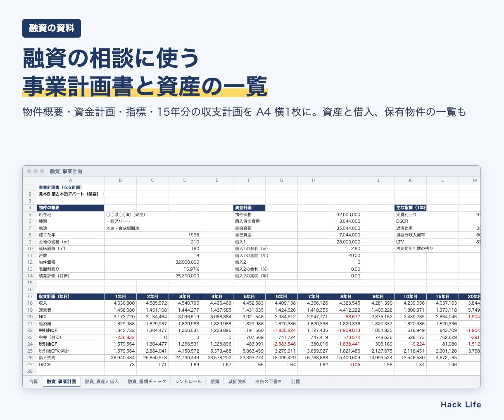This screenshot has height=420, width=504.
Task: Click the red -9,224 cell
Action: (410, 344)
